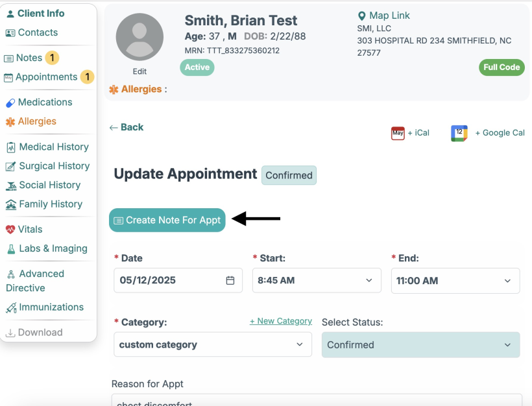Go to Appointments in the sidebar
The height and width of the screenshot is (406, 532).
click(x=46, y=77)
